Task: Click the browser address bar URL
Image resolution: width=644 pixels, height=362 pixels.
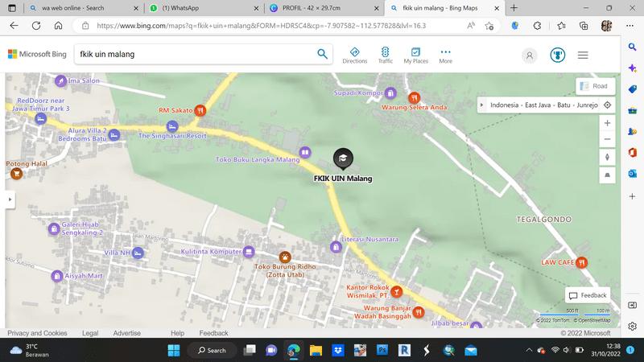Action: tap(261, 26)
